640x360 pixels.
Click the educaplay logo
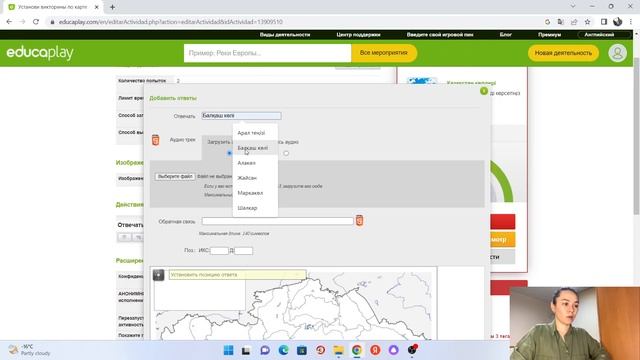[x=40, y=53]
